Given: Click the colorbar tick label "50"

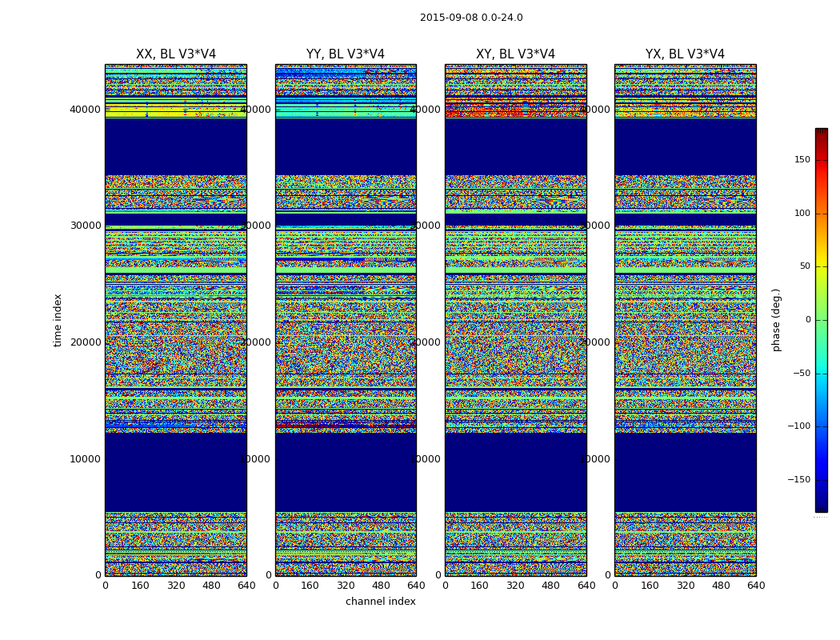Looking at the screenshot, I should tap(805, 266).
